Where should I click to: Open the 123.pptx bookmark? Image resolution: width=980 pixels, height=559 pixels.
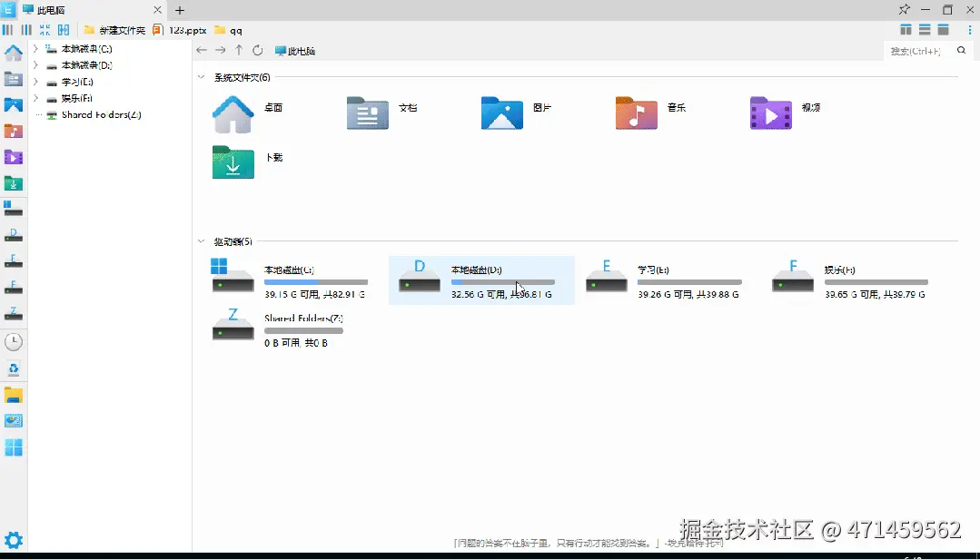pyautogui.click(x=179, y=30)
